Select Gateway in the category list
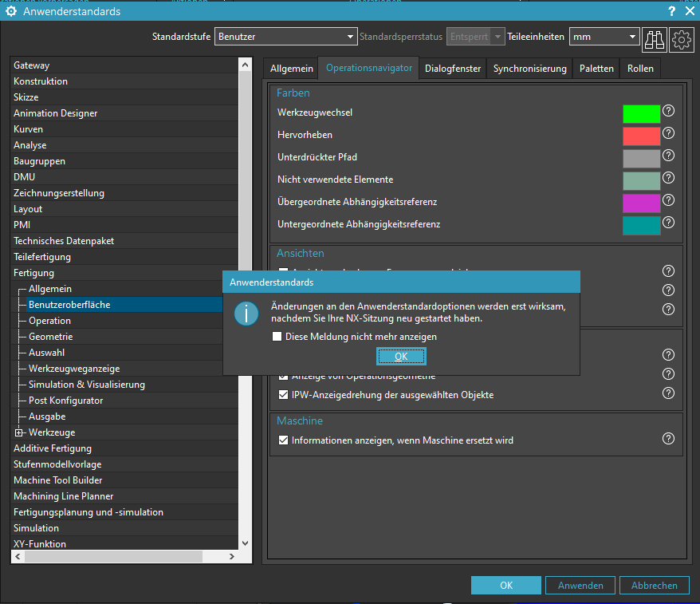Viewport: 700px width, 604px height. click(124, 65)
